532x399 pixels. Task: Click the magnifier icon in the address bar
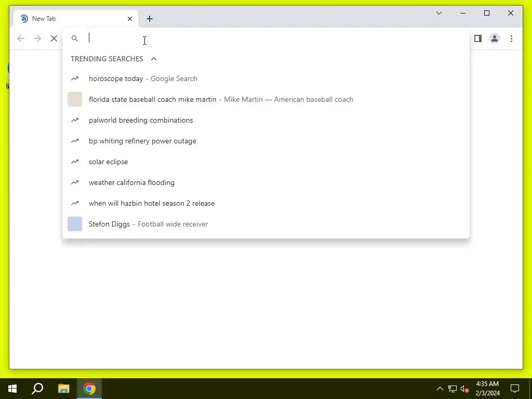[x=75, y=38]
